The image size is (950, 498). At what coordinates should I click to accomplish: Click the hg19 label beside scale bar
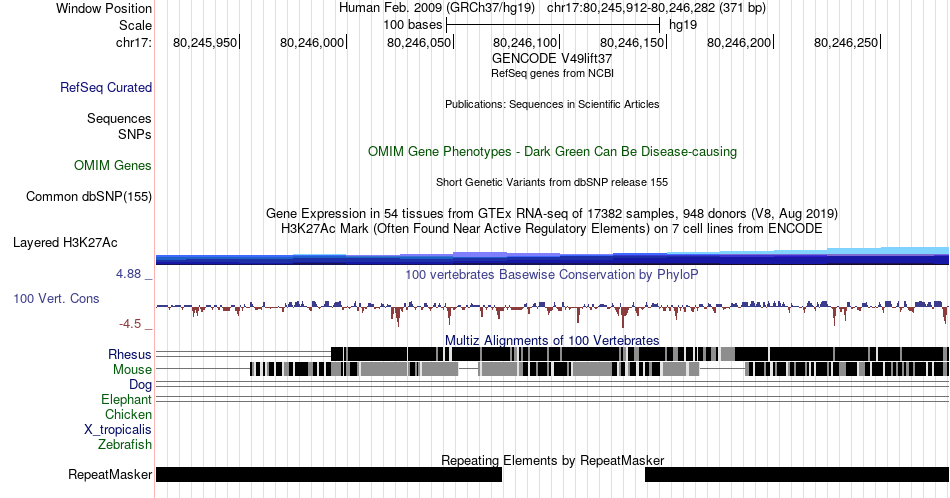[683, 25]
